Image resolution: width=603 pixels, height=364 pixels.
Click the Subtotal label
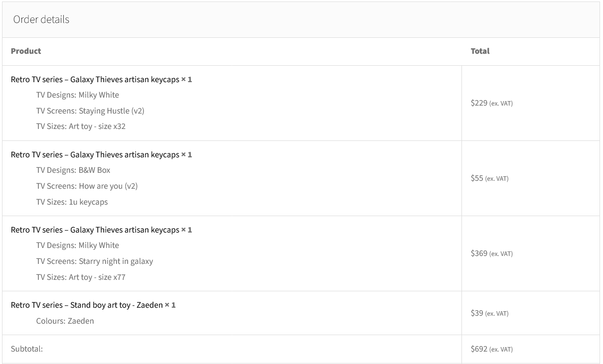[27, 349]
